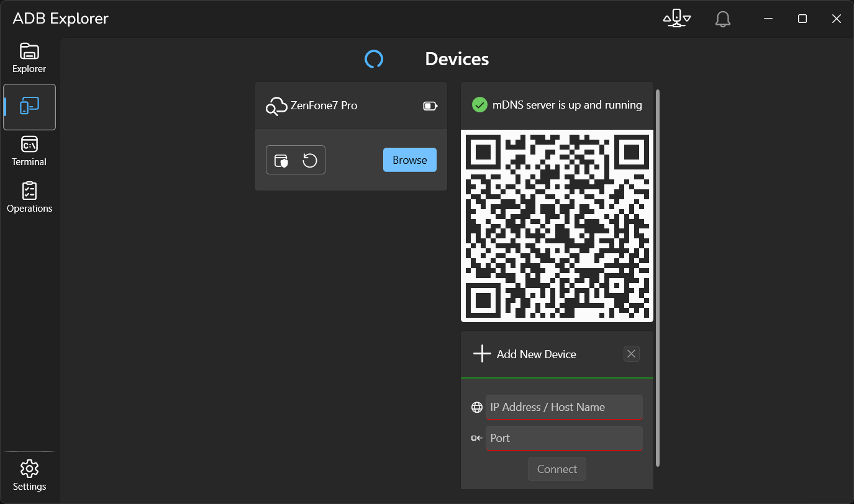Open the device connection dropdown in title bar

tap(677, 19)
